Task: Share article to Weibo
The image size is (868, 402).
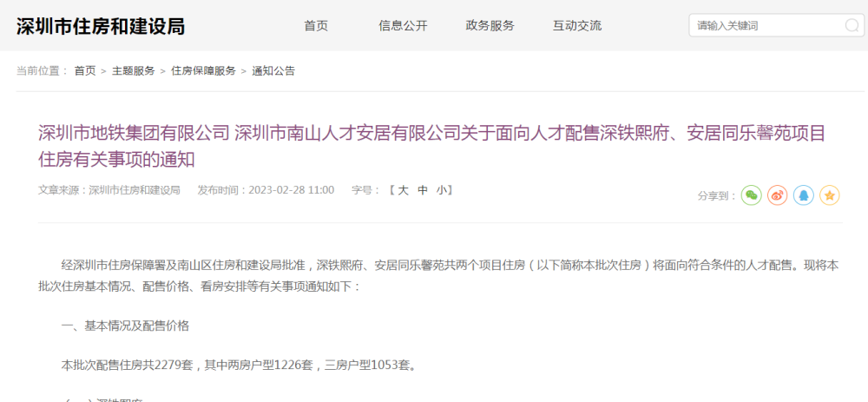Action: click(777, 194)
